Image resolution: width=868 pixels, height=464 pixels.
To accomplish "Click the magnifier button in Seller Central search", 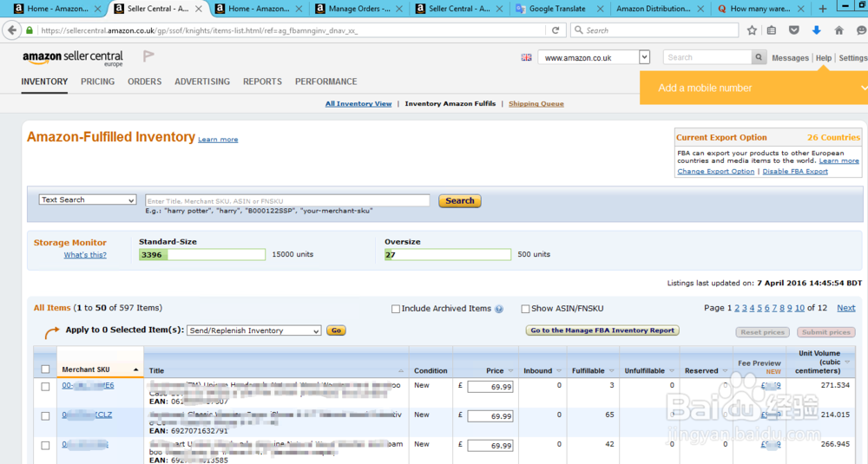I will coord(759,57).
